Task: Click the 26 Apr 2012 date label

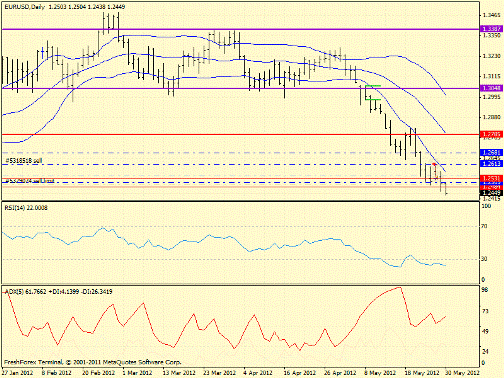Action: (x=340, y=372)
